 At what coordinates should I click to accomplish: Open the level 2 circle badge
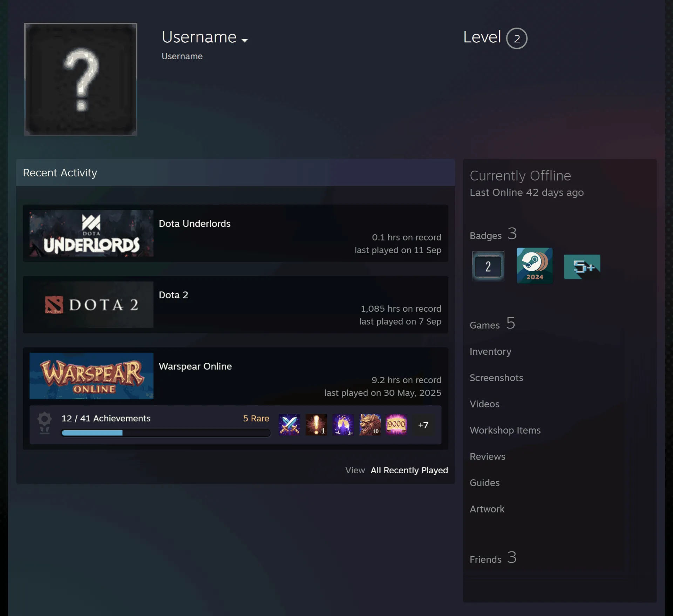tap(517, 38)
